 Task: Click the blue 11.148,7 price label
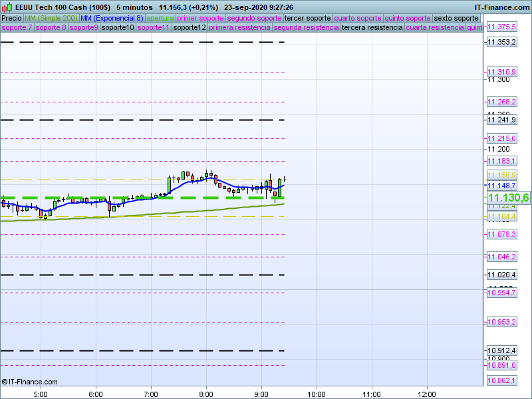(x=501, y=186)
